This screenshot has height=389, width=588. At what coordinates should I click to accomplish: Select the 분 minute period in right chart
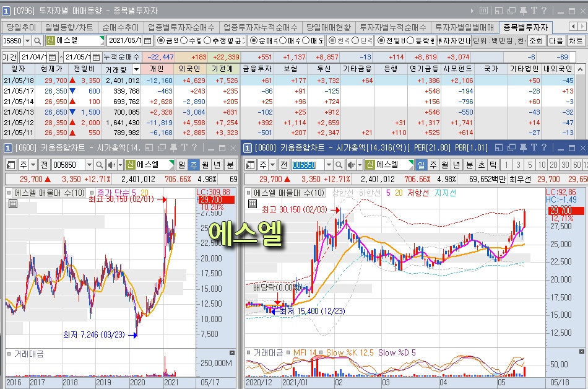(469, 165)
